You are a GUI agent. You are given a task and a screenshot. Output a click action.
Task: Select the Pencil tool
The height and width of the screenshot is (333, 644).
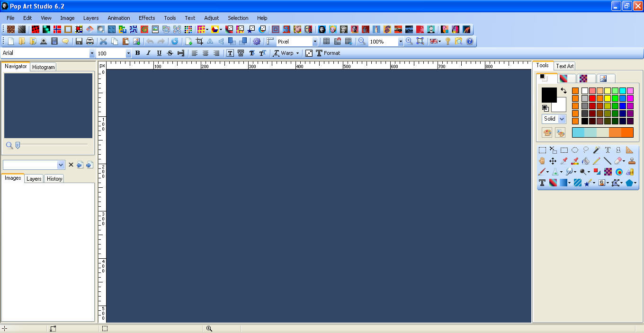click(x=597, y=161)
